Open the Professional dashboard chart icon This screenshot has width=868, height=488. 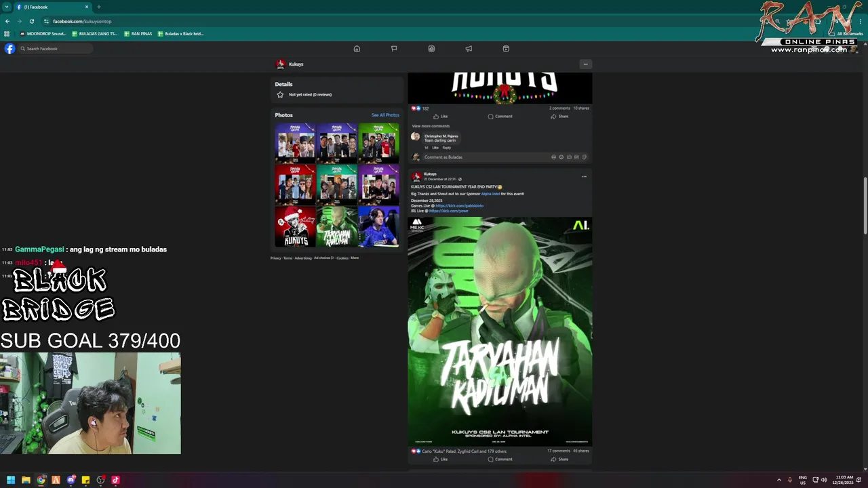pos(431,49)
